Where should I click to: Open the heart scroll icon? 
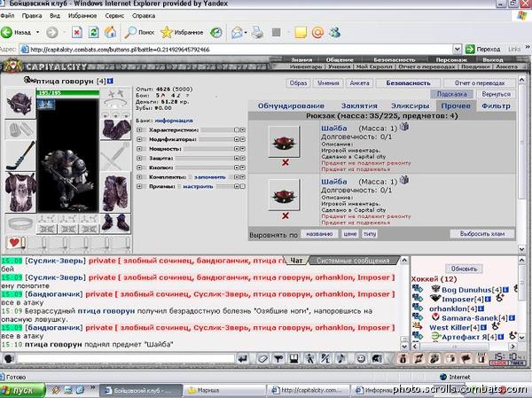click(x=15, y=243)
